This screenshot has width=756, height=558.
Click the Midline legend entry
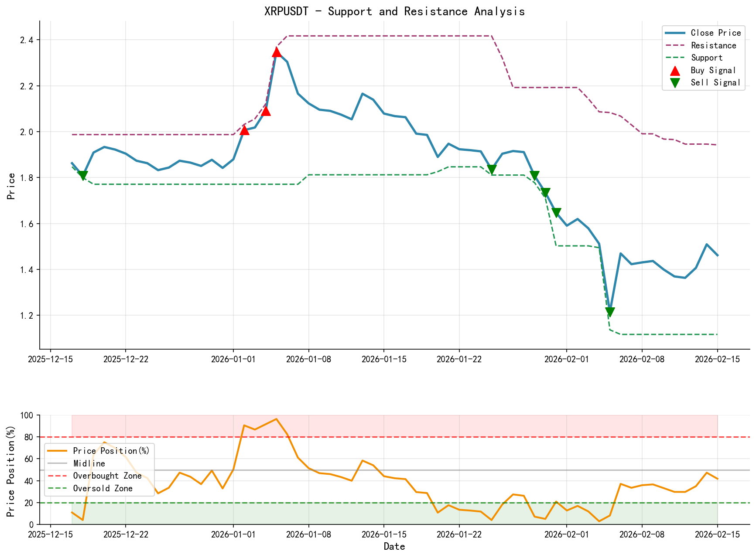click(89, 463)
